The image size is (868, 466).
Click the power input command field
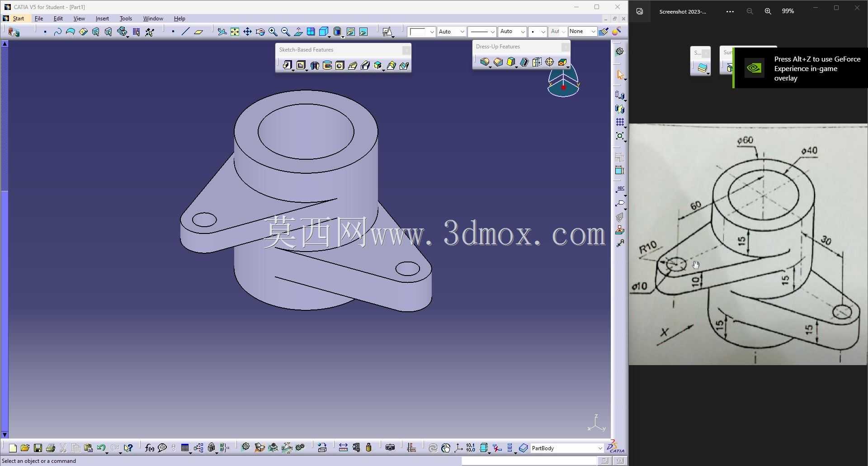[529, 461]
